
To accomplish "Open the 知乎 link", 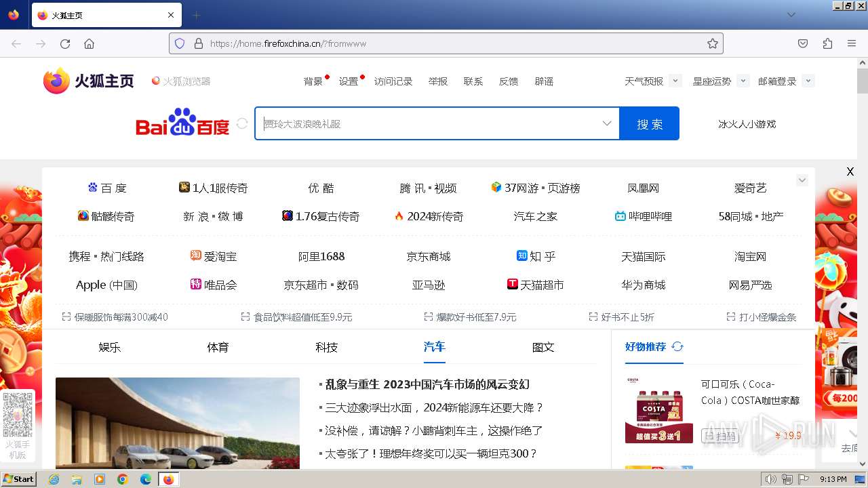I will point(536,256).
